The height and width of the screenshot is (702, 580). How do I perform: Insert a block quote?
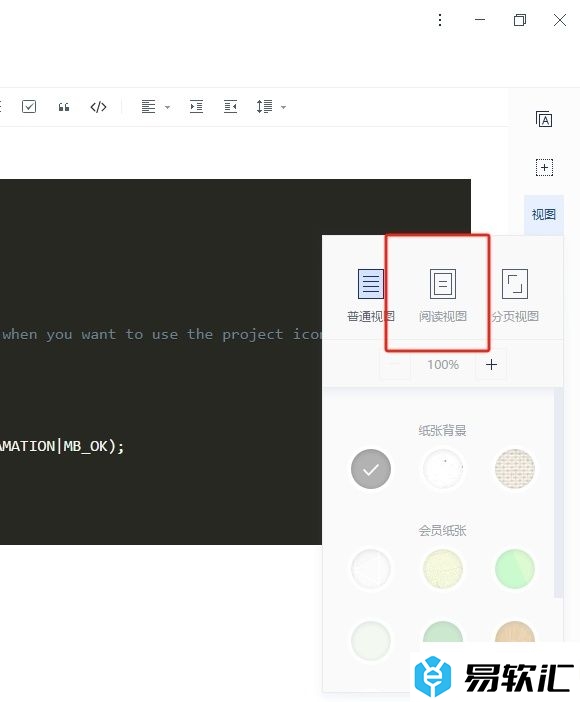pyautogui.click(x=64, y=107)
